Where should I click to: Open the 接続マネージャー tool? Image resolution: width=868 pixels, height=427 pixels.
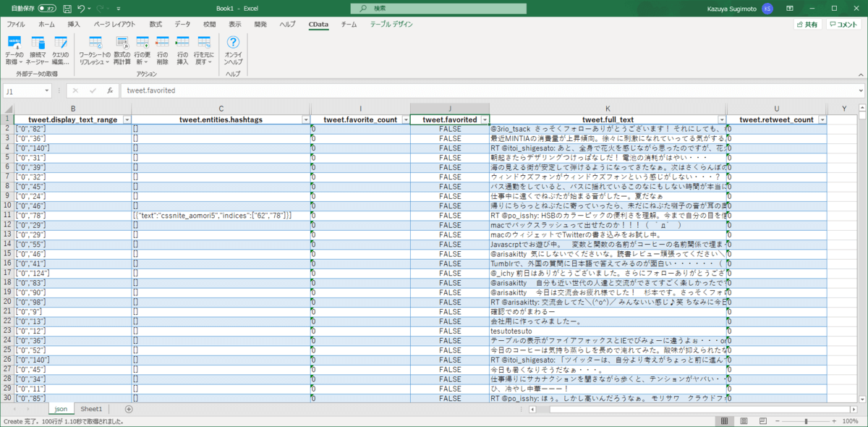point(38,49)
